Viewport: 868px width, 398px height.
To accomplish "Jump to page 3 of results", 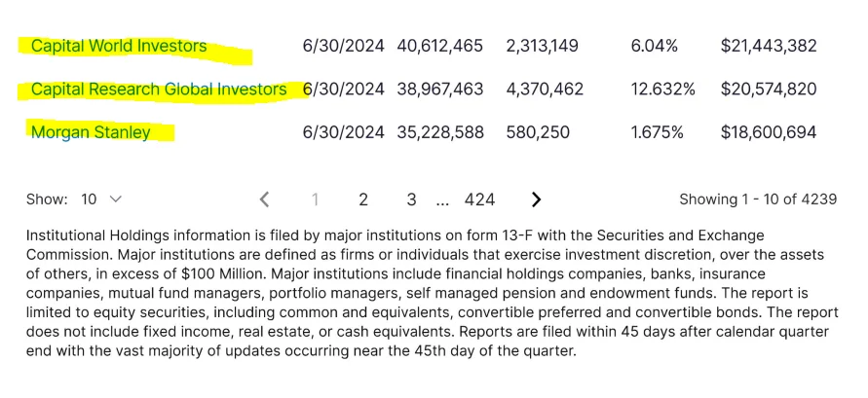I will [x=411, y=199].
